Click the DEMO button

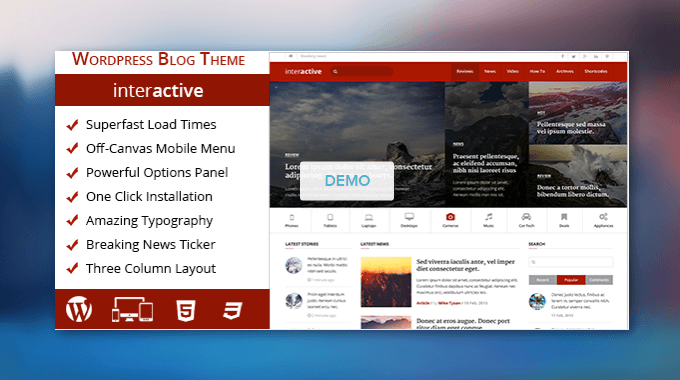point(347,181)
